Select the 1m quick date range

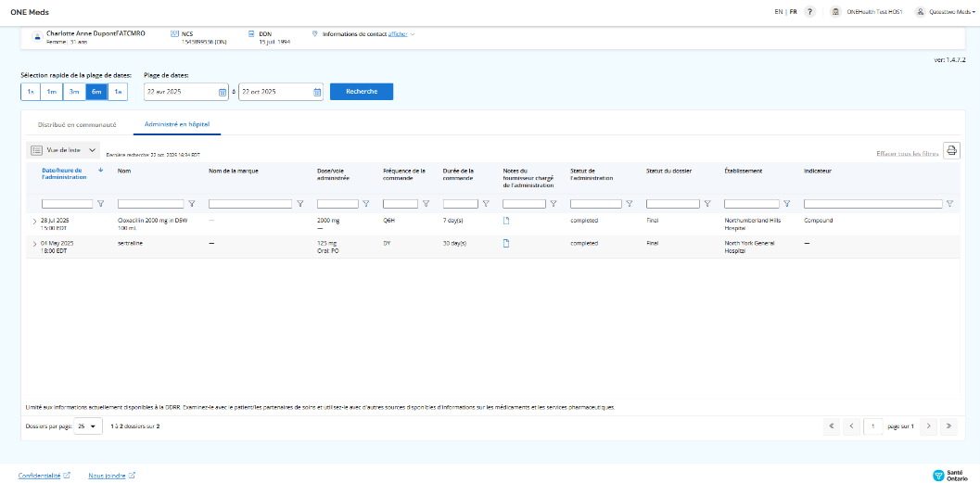tap(52, 92)
